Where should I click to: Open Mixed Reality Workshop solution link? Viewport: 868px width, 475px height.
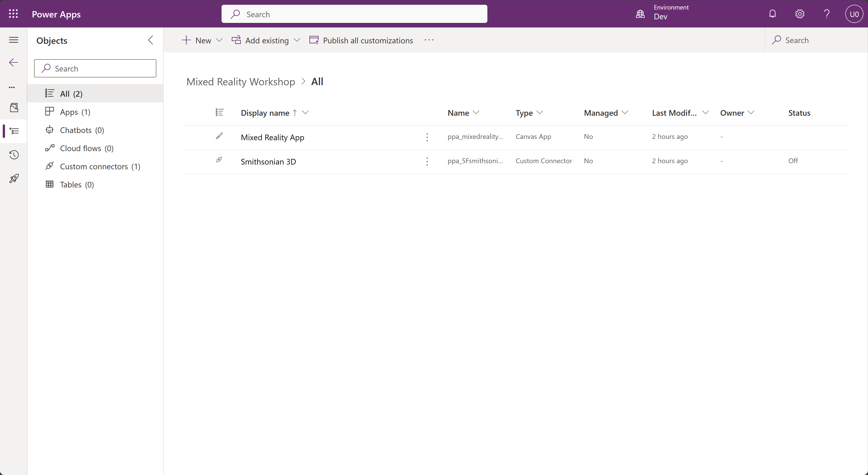pos(241,81)
